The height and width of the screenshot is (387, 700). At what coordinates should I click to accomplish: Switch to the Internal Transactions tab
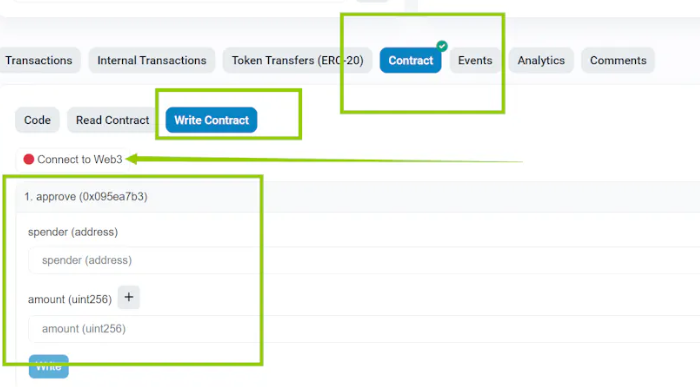pos(152,60)
